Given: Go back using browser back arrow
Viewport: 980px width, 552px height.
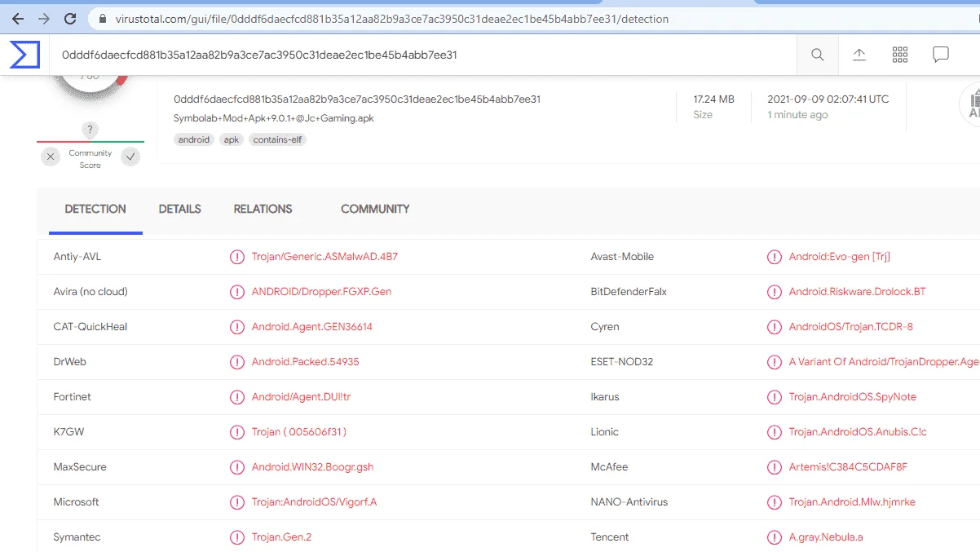Looking at the screenshot, I should (x=17, y=18).
